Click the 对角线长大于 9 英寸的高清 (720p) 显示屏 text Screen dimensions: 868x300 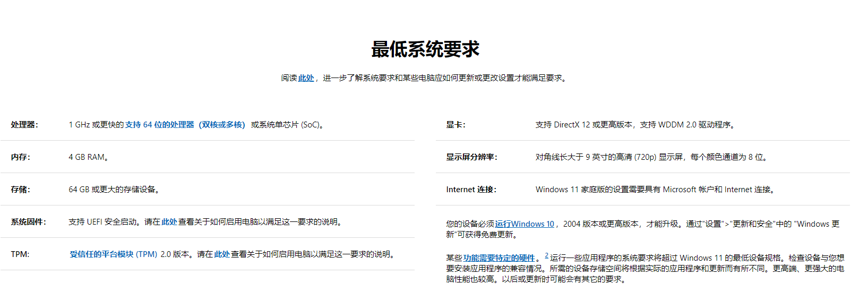pos(609,157)
